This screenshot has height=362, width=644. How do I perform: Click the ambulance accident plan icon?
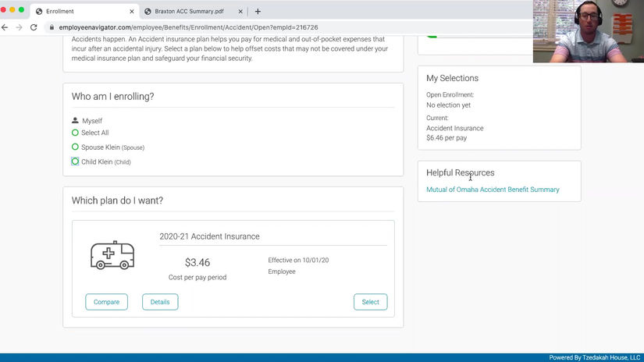112,255
